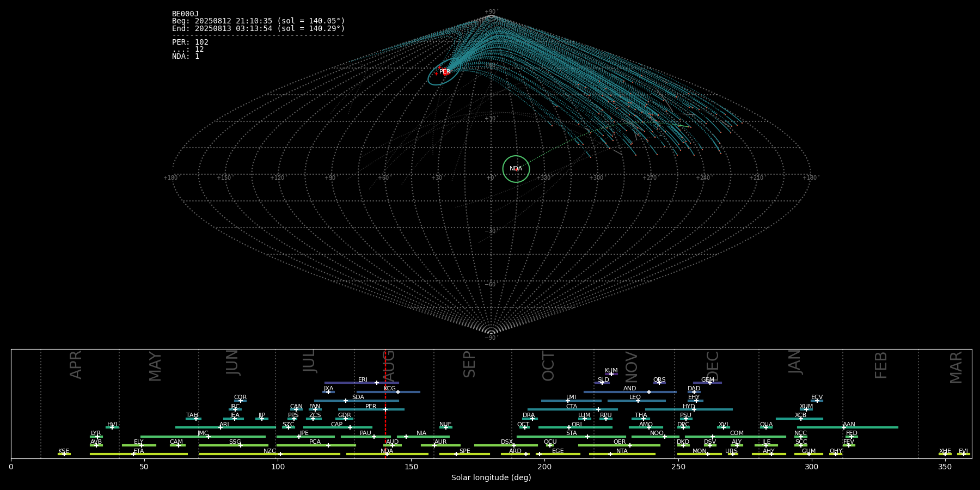This screenshot has height=490, width=980.
Task: Click the ERI shower label
Action: (x=363, y=380)
